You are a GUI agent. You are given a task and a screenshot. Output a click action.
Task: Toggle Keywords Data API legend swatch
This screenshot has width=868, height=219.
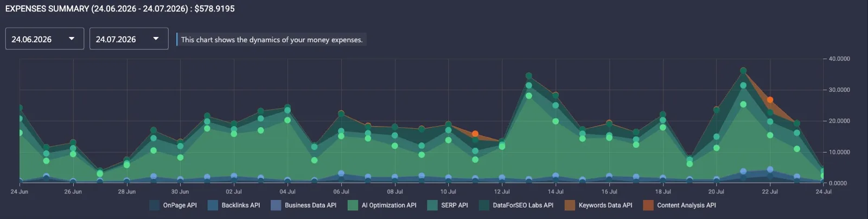point(570,205)
